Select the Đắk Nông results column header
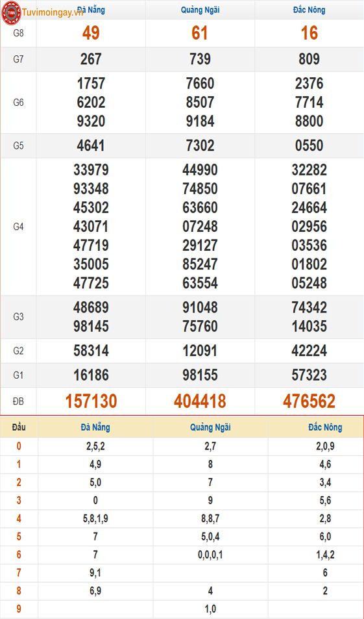Image resolution: width=364 pixels, height=619 pixels. (x=309, y=10)
